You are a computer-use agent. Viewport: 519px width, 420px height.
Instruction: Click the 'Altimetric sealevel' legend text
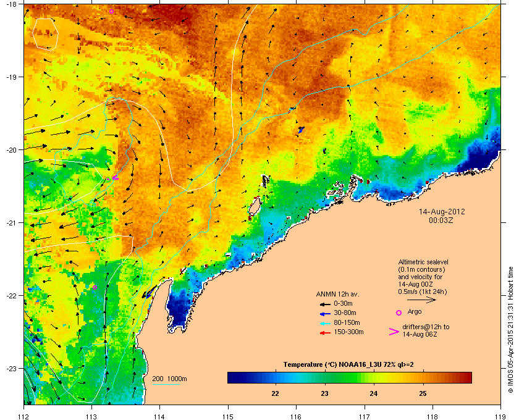[x=423, y=262]
